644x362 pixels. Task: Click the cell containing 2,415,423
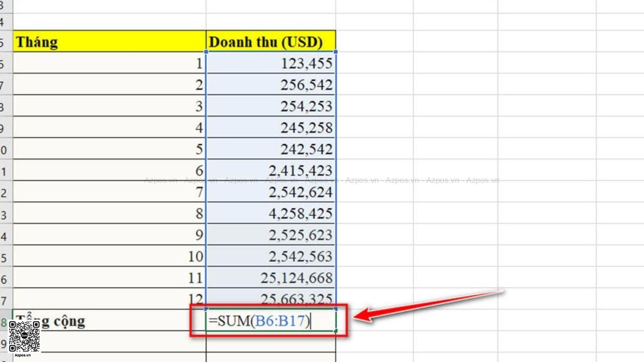coord(271,170)
